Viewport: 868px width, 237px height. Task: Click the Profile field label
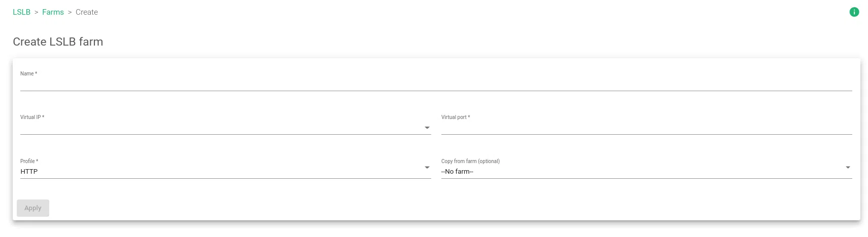click(x=29, y=162)
